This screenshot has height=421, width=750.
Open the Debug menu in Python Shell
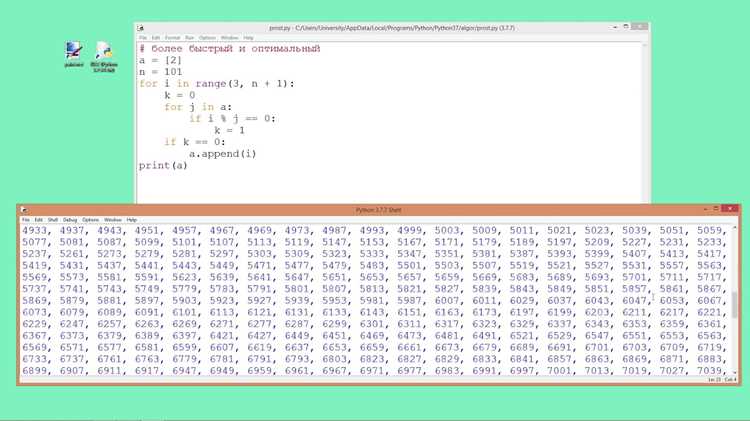click(x=70, y=220)
